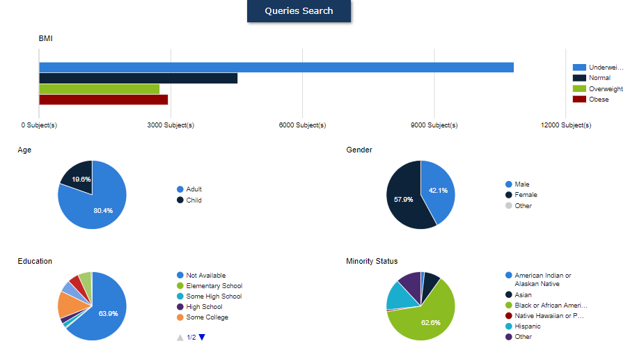Click the Some College legend marker
637x364 pixels.
180,317
